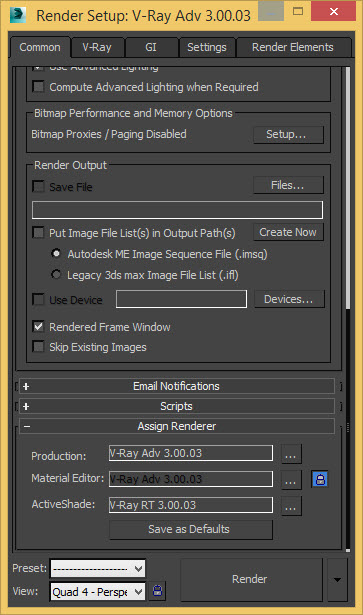Click the 3ds Max application icon in title bar
This screenshot has width=363, height=615.
click(x=18, y=15)
